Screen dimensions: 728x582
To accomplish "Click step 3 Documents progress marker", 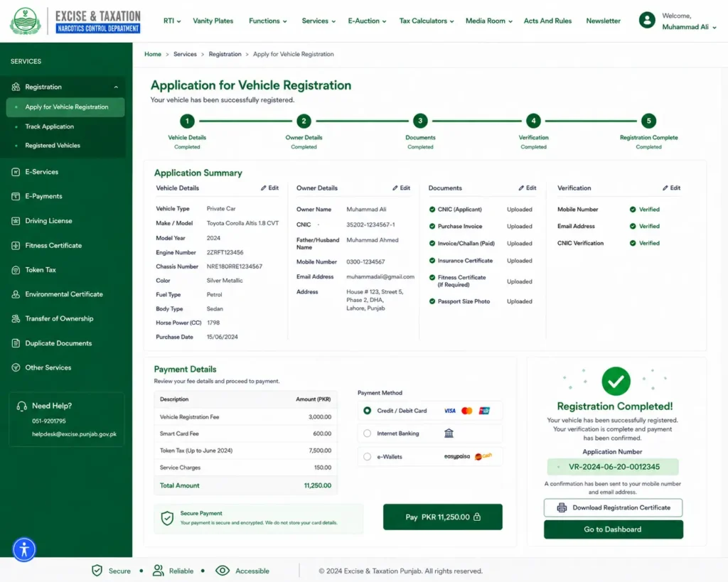I will coord(420,121).
